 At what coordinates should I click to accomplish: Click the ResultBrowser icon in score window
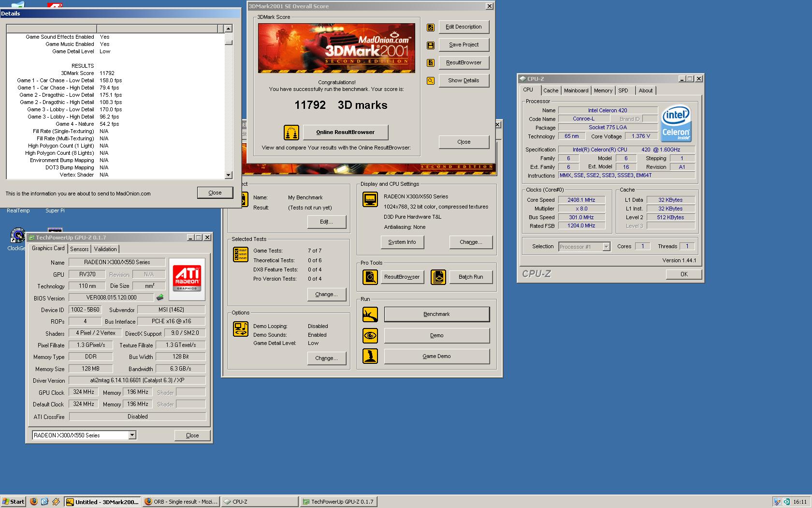click(x=430, y=63)
